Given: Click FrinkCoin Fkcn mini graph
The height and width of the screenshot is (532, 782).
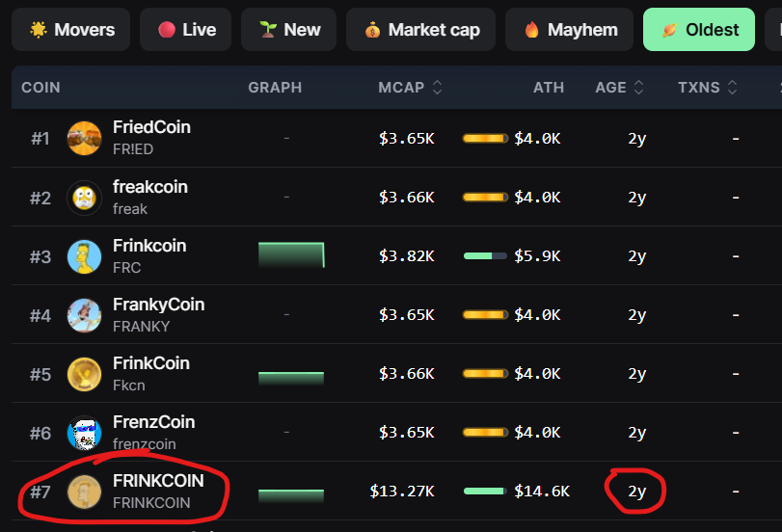Looking at the screenshot, I should click(291, 378).
